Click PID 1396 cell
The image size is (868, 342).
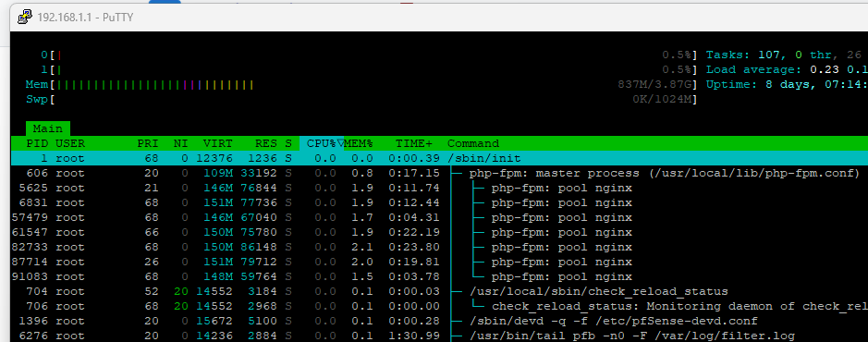click(x=34, y=321)
